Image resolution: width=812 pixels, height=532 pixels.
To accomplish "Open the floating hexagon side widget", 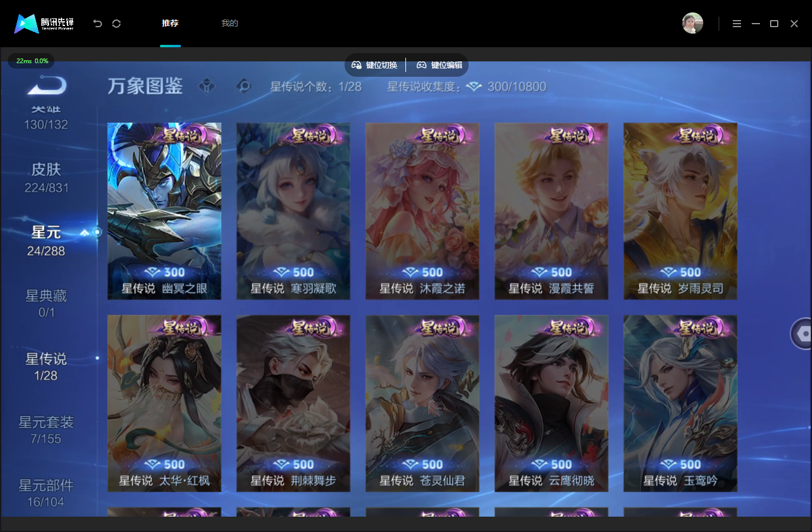I will (x=801, y=334).
